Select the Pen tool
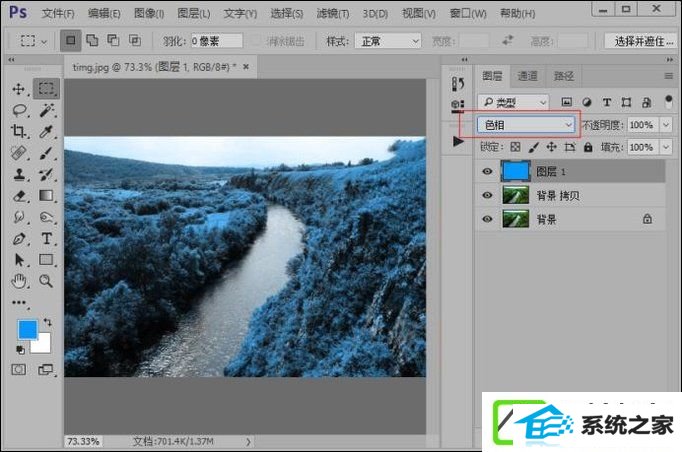 (19, 239)
